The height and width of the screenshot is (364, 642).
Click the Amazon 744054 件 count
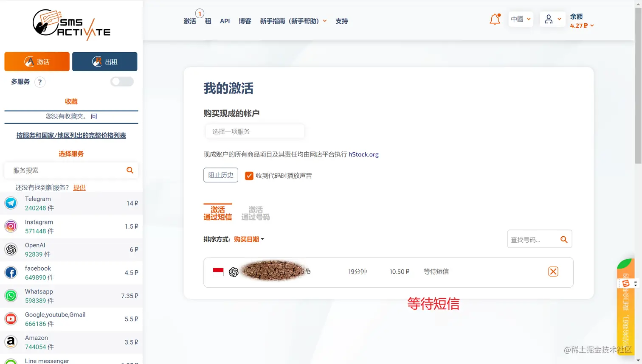point(39,347)
